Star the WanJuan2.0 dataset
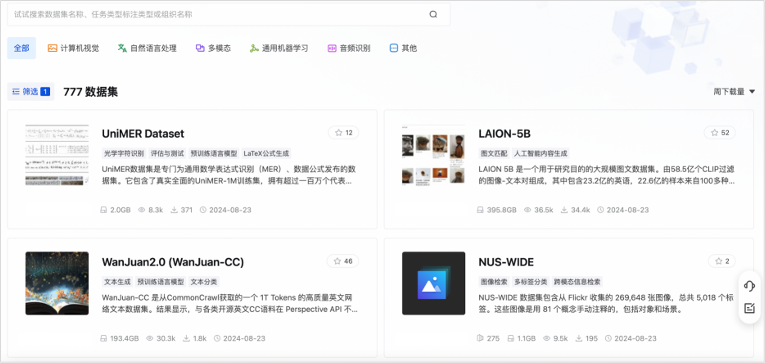This screenshot has width=765, height=363. click(343, 261)
